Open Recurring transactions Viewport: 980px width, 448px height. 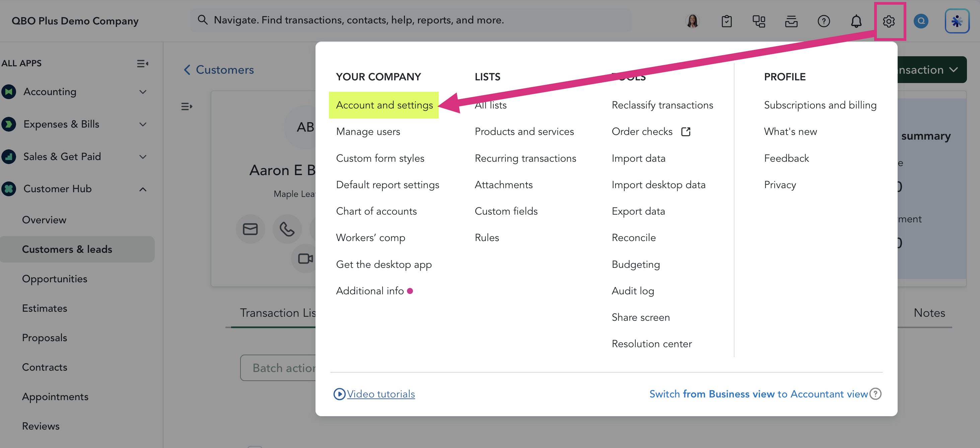click(x=526, y=158)
